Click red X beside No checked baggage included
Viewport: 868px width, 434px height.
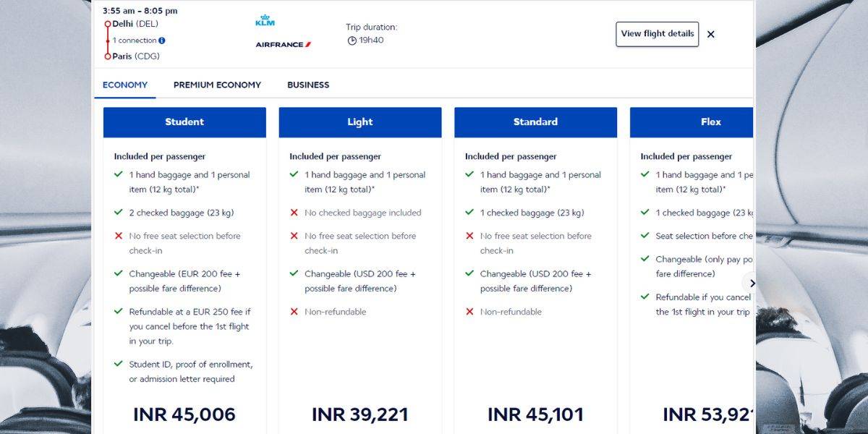tap(292, 213)
